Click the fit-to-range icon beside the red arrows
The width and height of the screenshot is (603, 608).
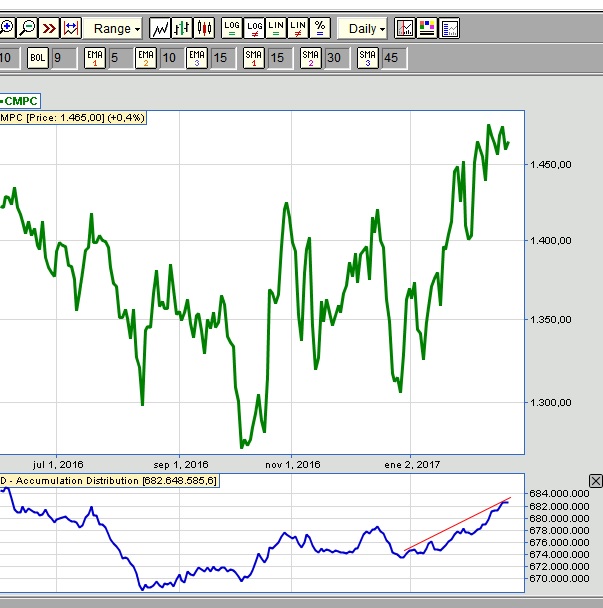[x=70, y=28]
